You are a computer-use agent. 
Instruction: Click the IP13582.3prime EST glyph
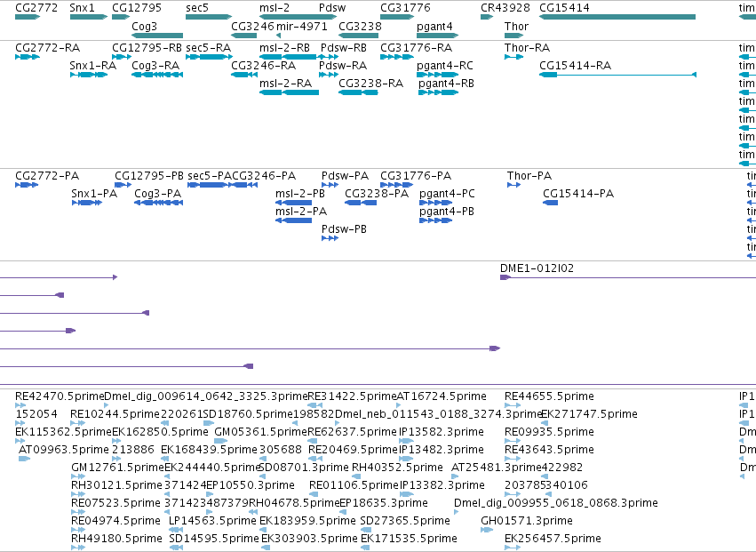point(407,441)
